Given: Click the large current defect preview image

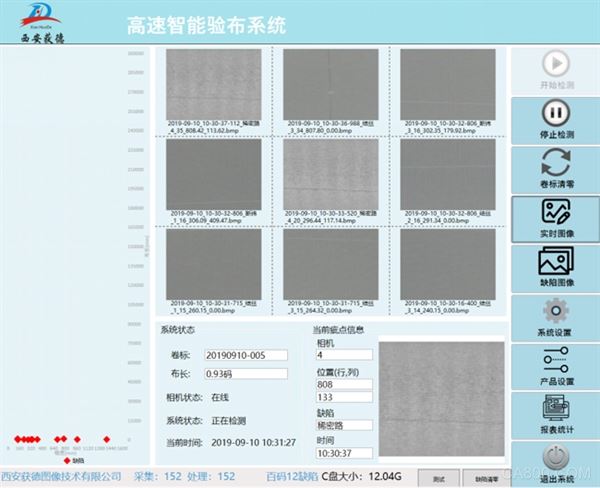Looking at the screenshot, I should [x=442, y=399].
